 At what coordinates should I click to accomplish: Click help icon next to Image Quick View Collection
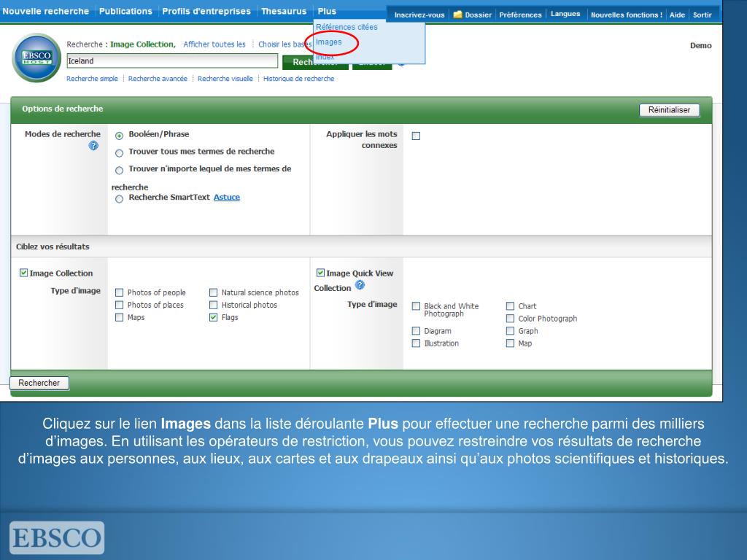360,285
